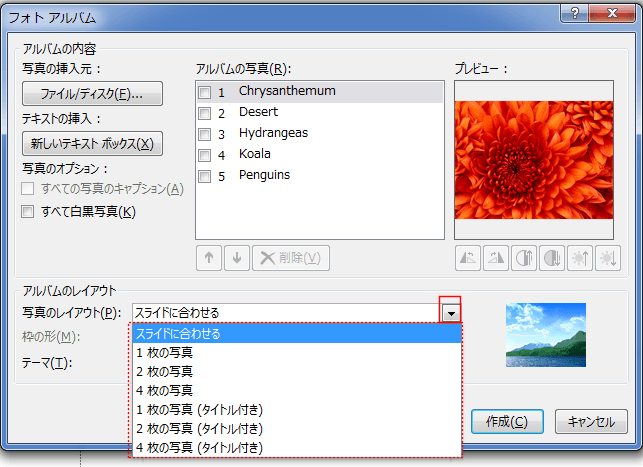Click the move photo down arrow
Viewport: 643px width, 467px height.
(237, 258)
